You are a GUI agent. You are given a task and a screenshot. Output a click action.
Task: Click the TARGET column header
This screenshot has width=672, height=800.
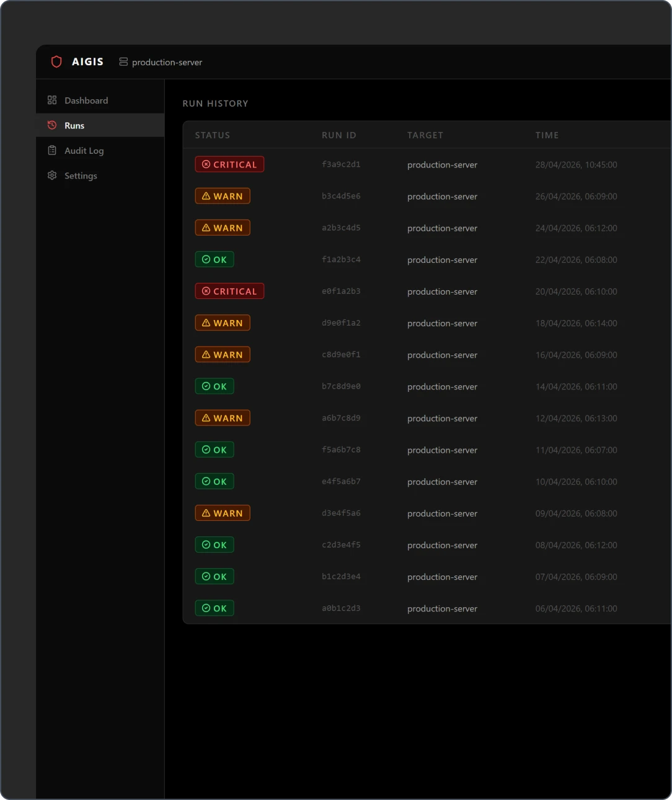click(425, 135)
